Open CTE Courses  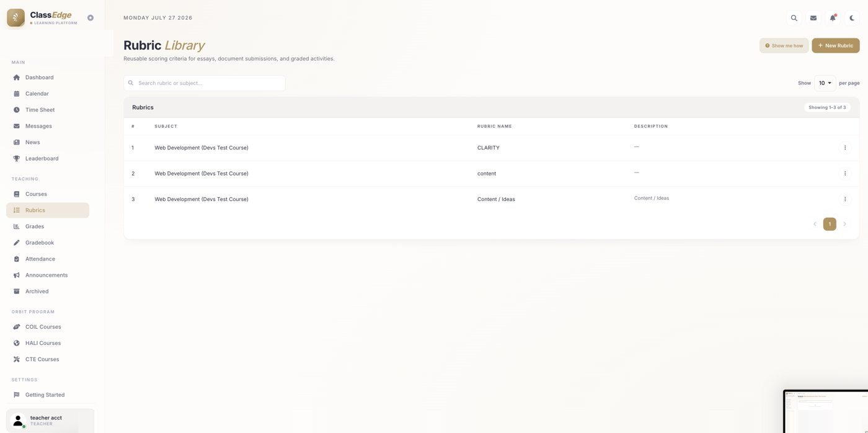(48, 359)
